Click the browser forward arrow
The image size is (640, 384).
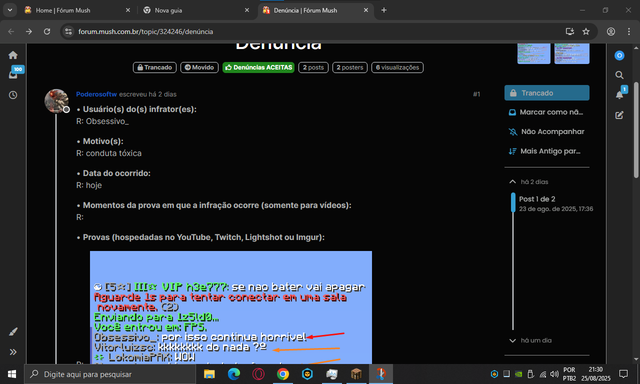(x=29, y=31)
